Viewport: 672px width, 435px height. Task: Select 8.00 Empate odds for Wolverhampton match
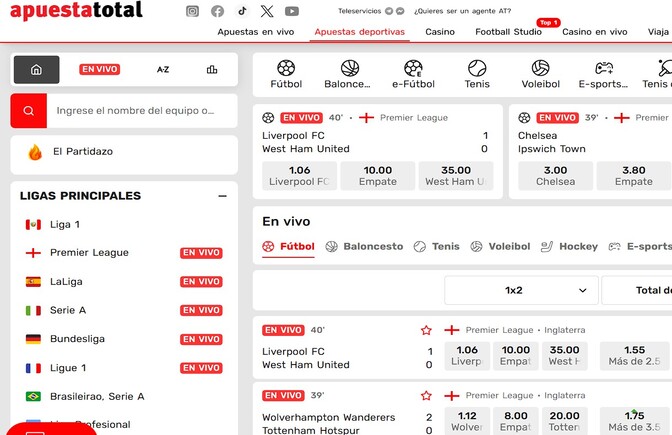click(516, 421)
